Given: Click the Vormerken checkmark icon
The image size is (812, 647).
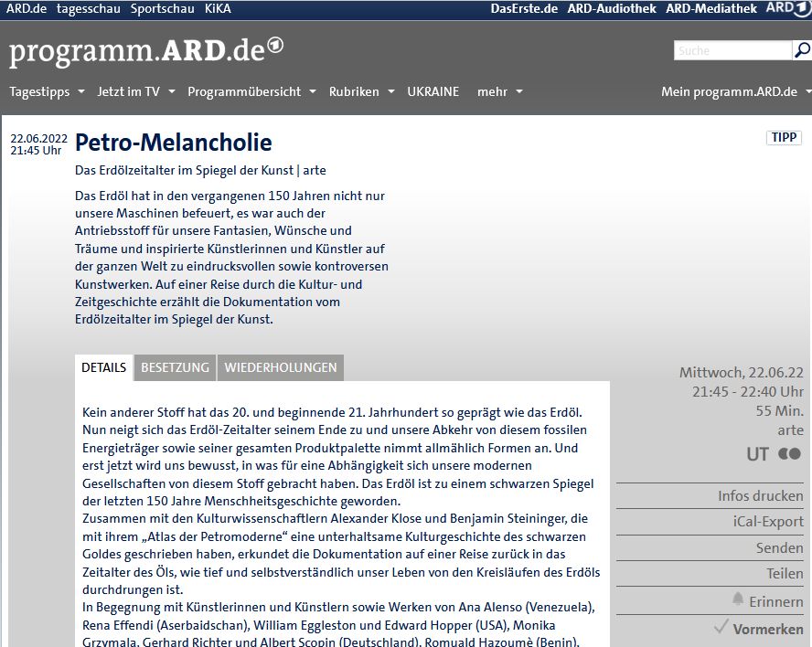Looking at the screenshot, I should (721, 627).
